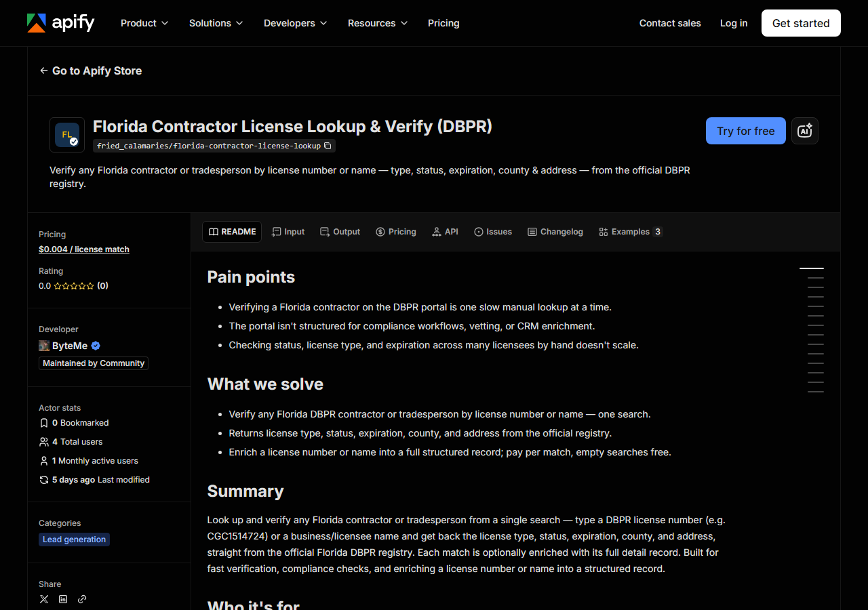This screenshot has width=868, height=610.
Task: Click Log in
Action: (x=734, y=23)
